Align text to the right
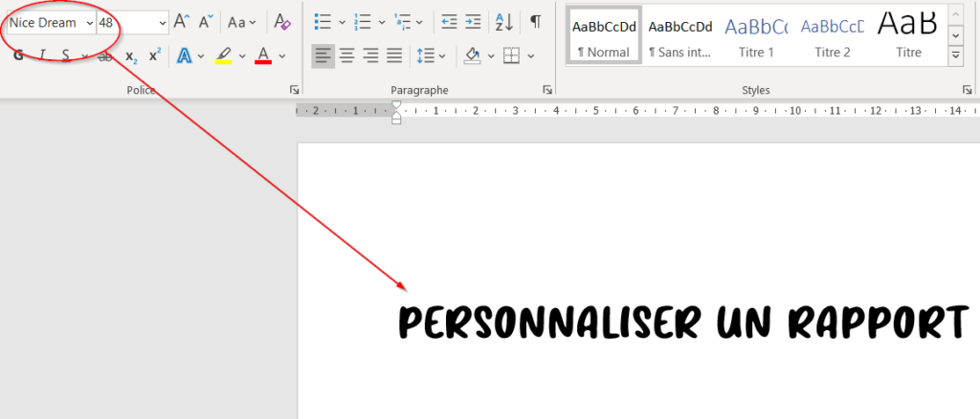Screen dimensions: 980x419 click(x=370, y=56)
